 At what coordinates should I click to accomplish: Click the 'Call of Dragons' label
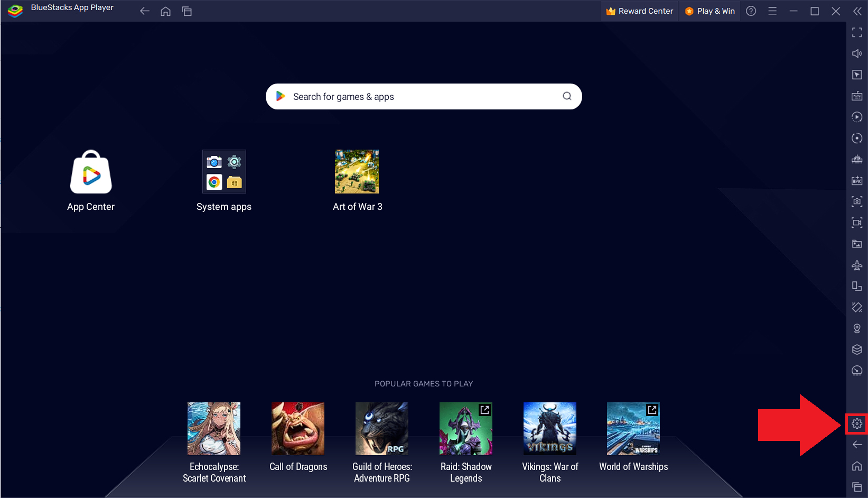298,467
